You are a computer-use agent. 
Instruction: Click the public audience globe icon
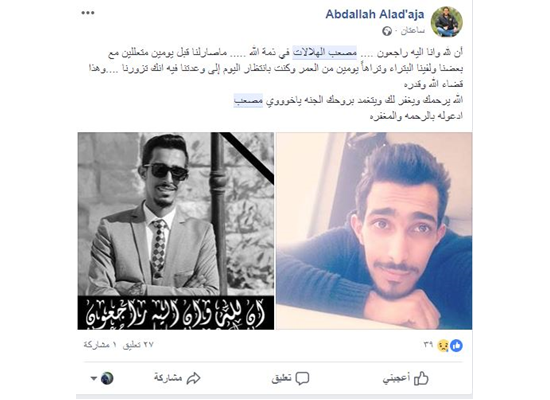coord(387,31)
